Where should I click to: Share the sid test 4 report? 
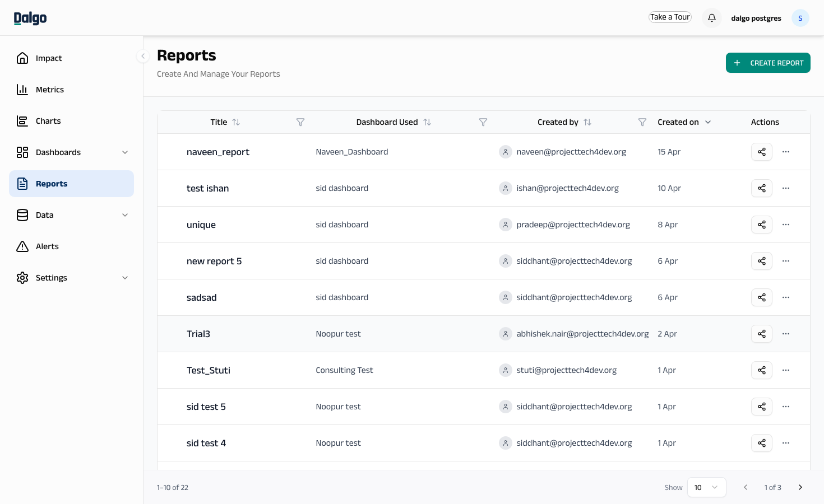[x=762, y=443]
